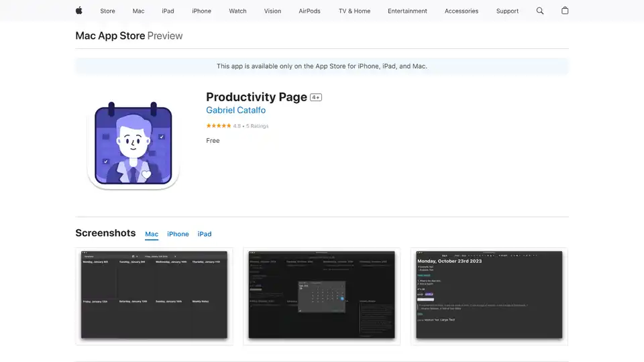The image size is (644, 362).
Task: Select the Mac screenshots tab
Action: click(152, 234)
